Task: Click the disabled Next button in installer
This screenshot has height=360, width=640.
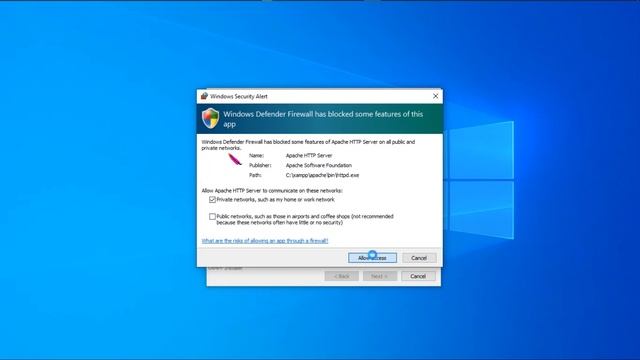Action: [380, 276]
